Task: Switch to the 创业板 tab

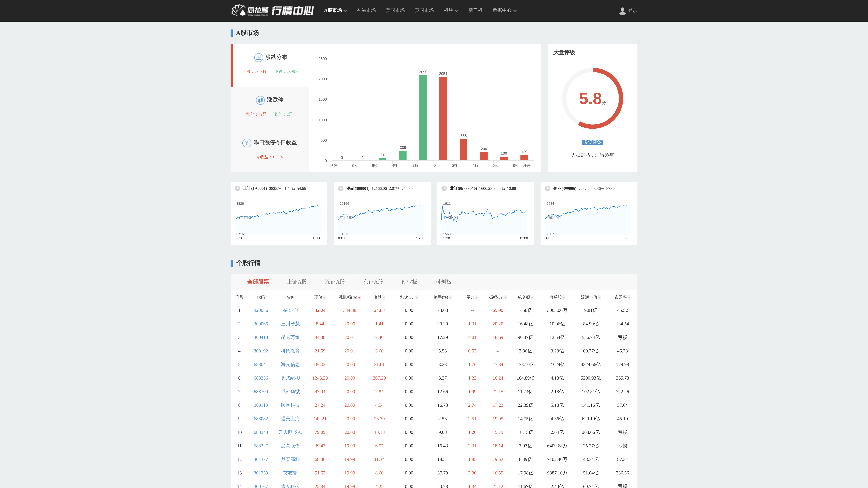Action: click(409, 282)
